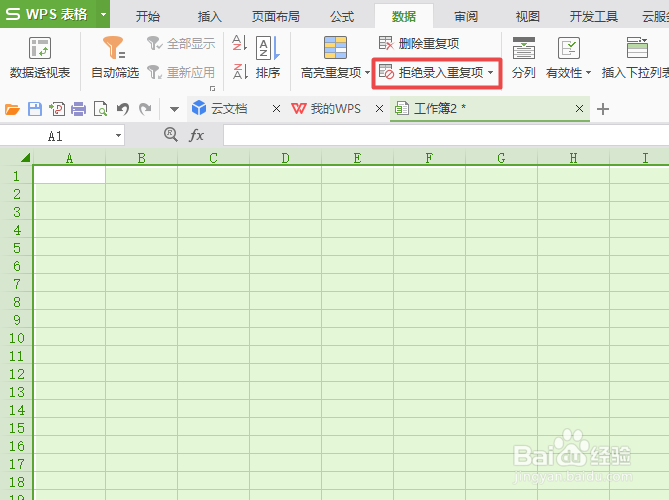Add a new document tab with plus
Viewport: 669px width, 500px height.
coord(603,109)
